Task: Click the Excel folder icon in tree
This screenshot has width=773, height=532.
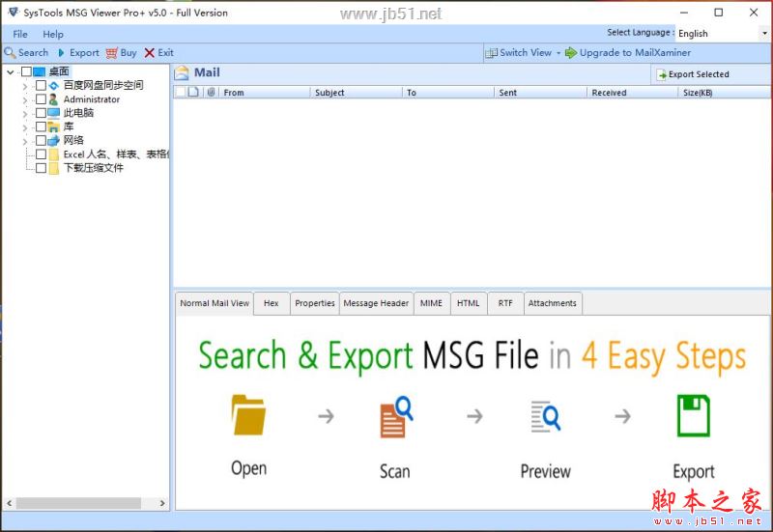Action: [x=54, y=154]
